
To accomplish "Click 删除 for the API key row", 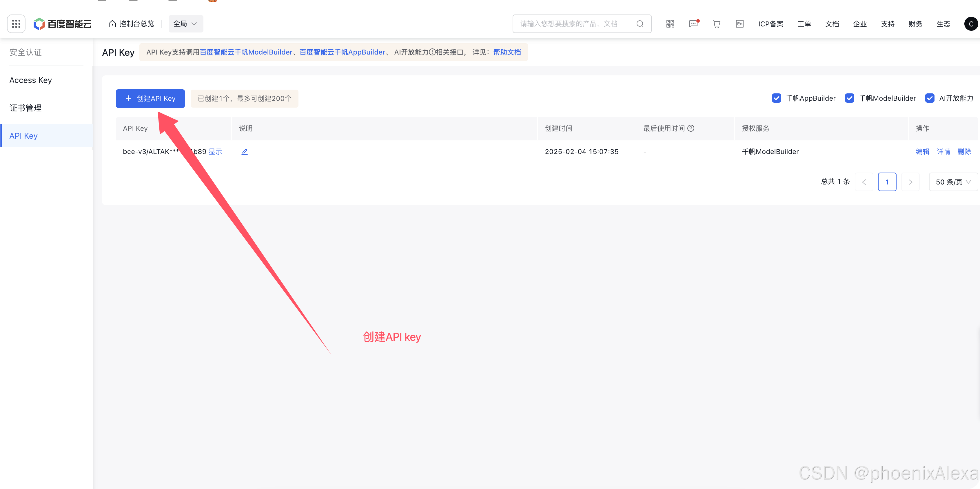I will tap(964, 152).
